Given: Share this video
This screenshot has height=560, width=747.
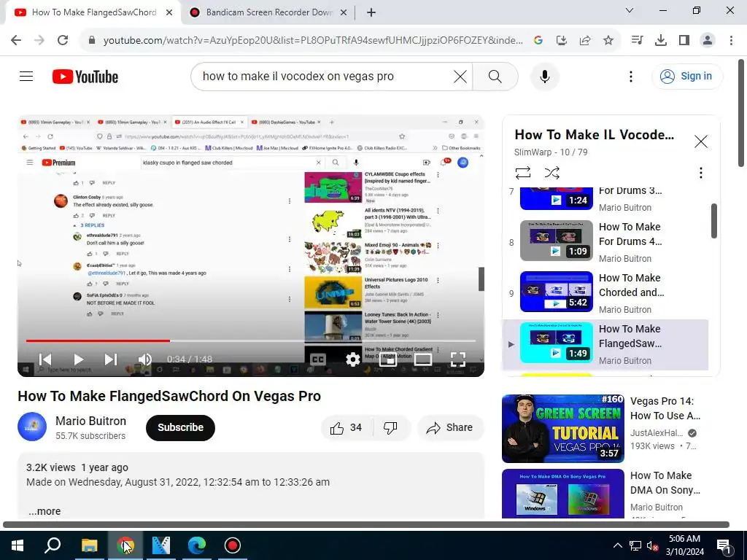Looking at the screenshot, I should pyautogui.click(x=450, y=427).
